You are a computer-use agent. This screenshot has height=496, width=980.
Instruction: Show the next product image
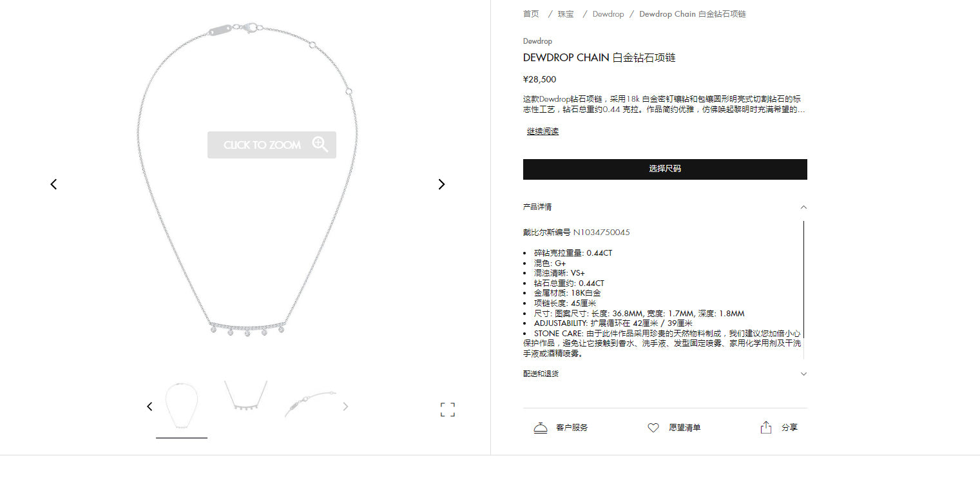(441, 184)
